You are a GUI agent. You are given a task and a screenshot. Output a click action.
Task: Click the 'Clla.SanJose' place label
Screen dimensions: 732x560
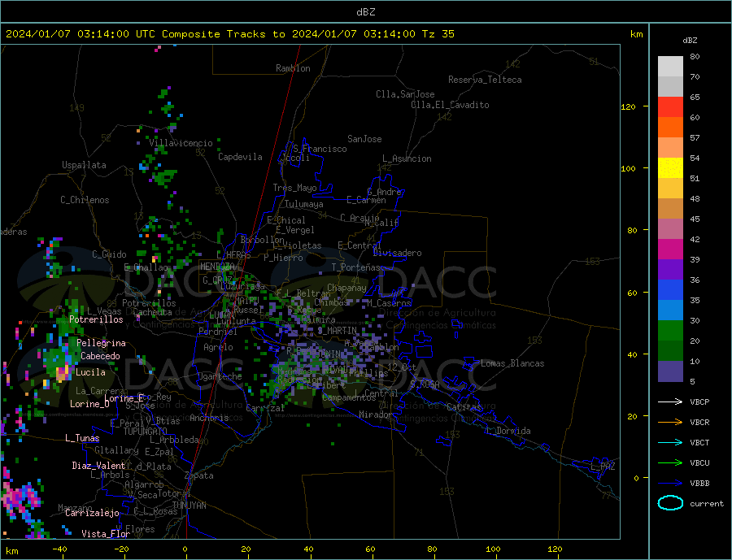405,94
